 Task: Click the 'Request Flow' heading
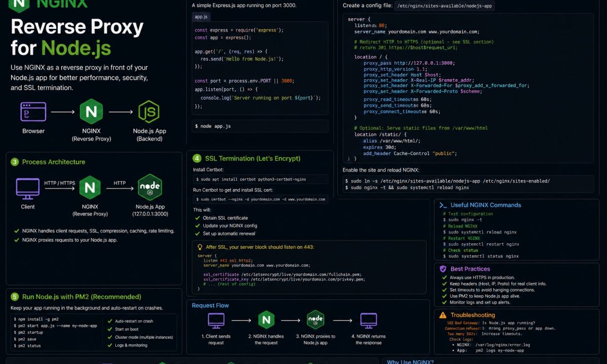[210, 305]
